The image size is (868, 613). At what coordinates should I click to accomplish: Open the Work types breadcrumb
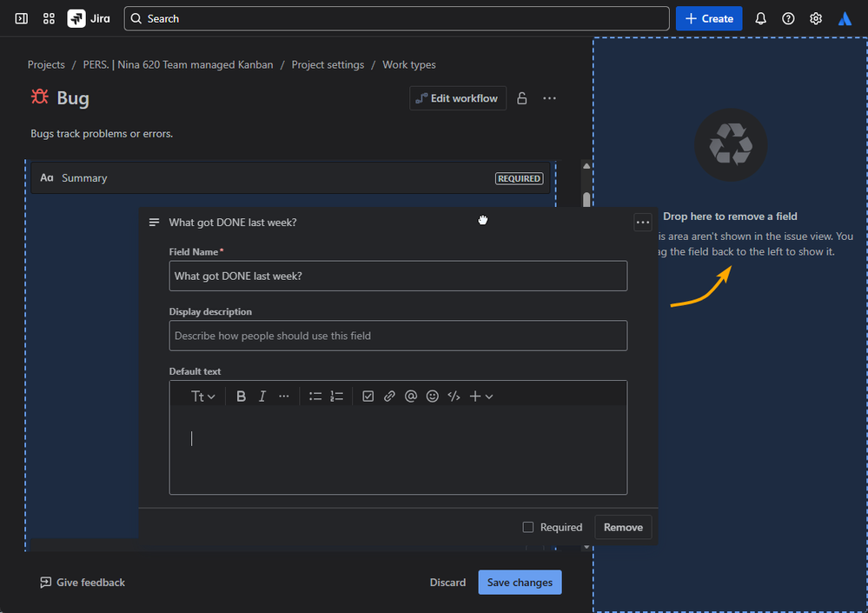click(x=409, y=65)
